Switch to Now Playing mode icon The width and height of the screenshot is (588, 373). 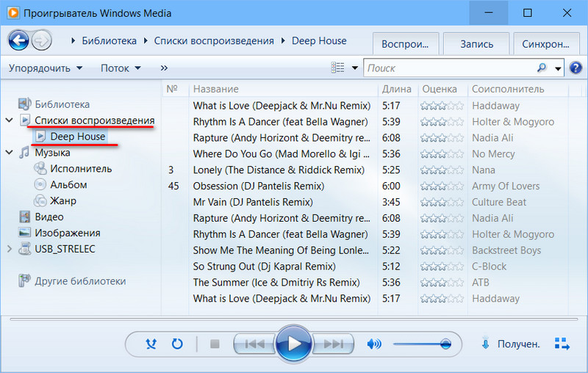click(x=562, y=344)
